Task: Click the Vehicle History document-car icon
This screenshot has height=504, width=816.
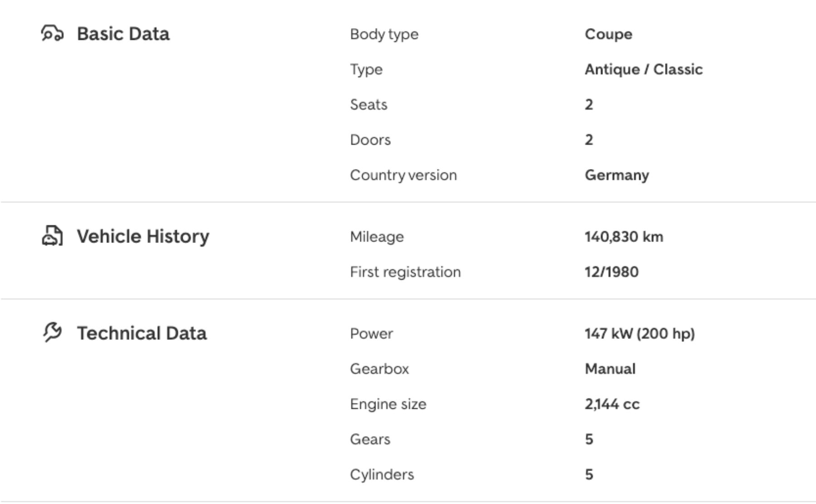Action: [52, 236]
